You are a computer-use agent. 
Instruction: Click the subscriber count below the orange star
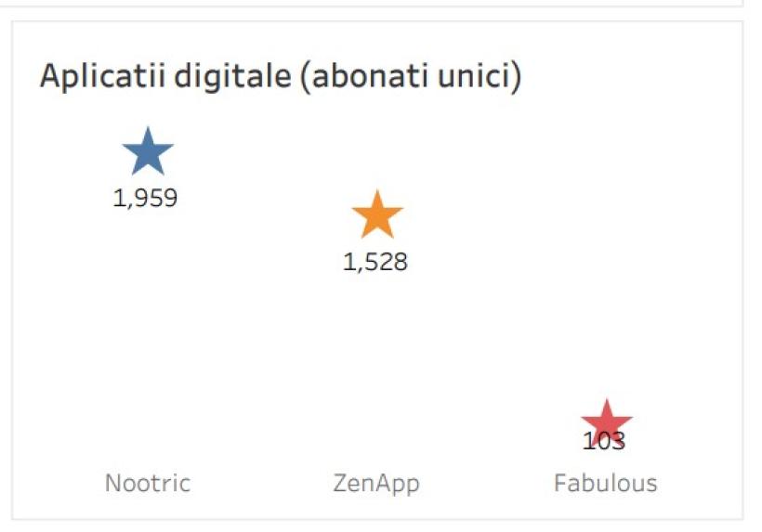point(375,262)
